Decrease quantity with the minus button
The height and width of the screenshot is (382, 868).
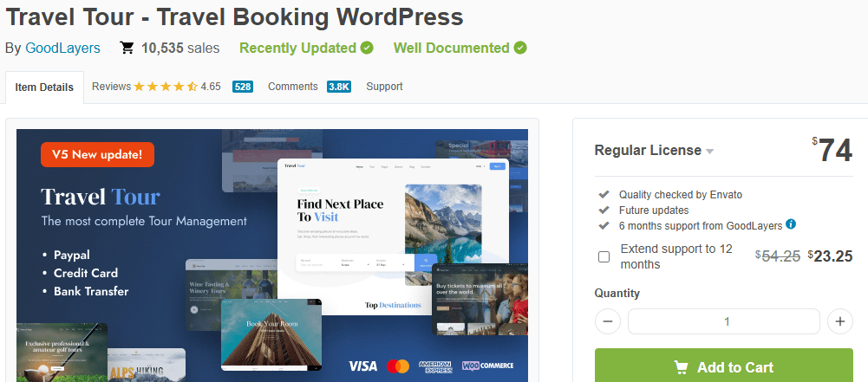608,321
